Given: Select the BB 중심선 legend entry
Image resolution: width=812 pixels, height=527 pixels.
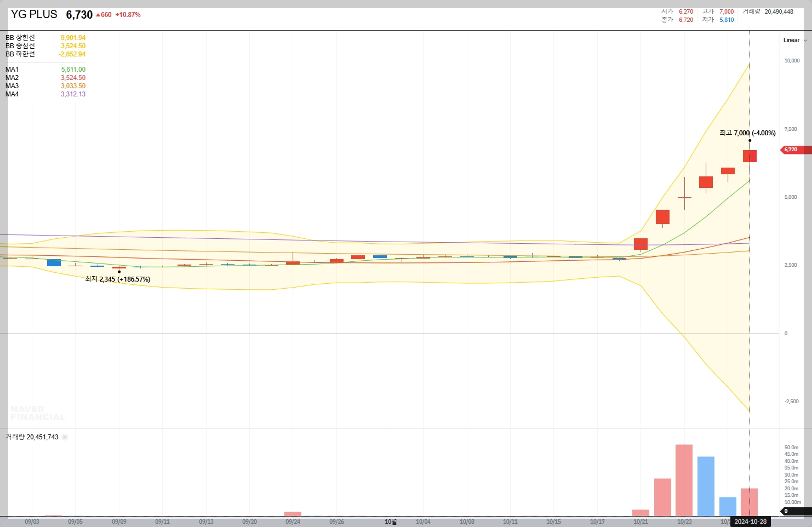Looking at the screenshot, I should (45, 46).
